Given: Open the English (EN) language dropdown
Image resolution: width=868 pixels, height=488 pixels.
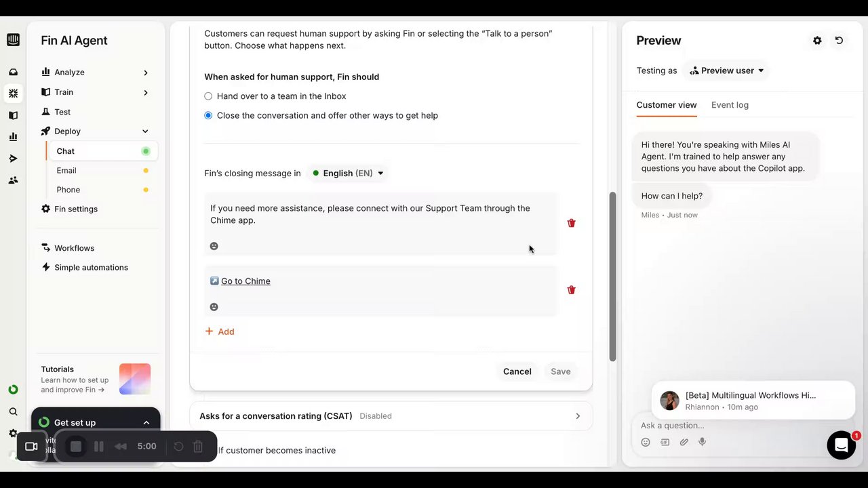Looking at the screenshot, I should tap(348, 173).
